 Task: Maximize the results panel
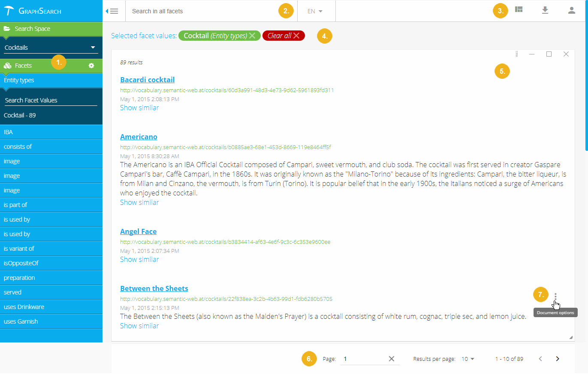(549, 54)
